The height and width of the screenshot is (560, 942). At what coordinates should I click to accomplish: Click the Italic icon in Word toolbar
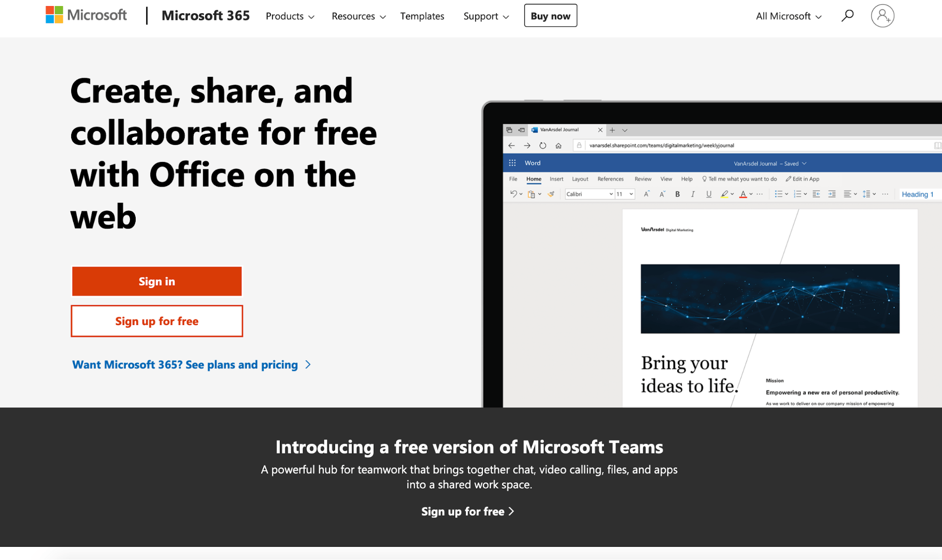693,194
